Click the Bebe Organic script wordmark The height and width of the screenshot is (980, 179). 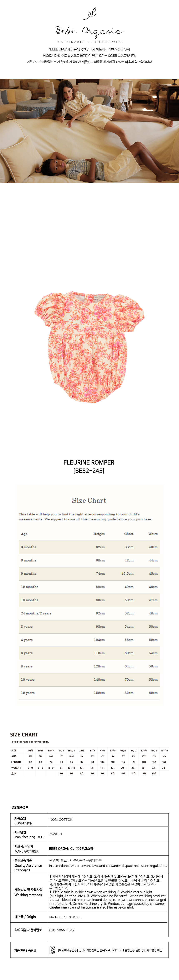(x=89, y=31)
